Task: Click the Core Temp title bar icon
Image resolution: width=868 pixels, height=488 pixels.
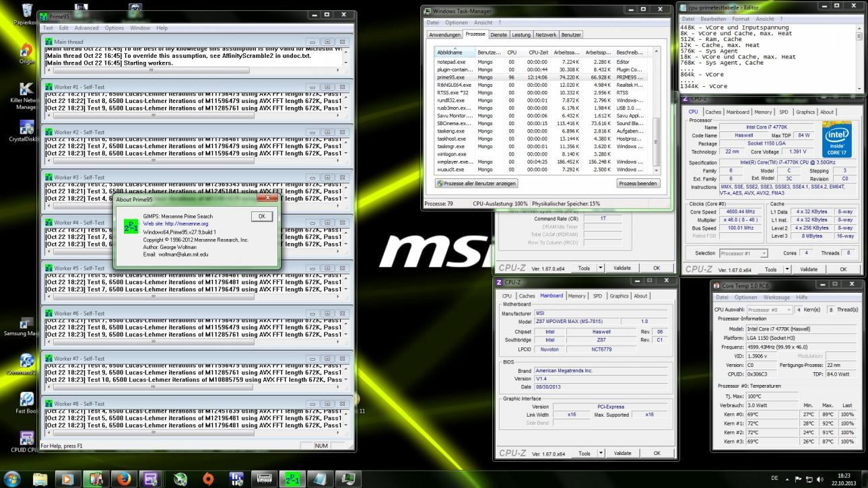Action: pyautogui.click(x=717, y=285)
